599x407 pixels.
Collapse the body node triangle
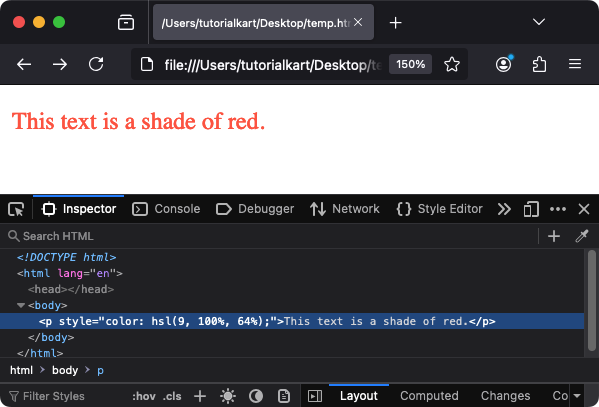pyautogui.click(x=21, y=305)
